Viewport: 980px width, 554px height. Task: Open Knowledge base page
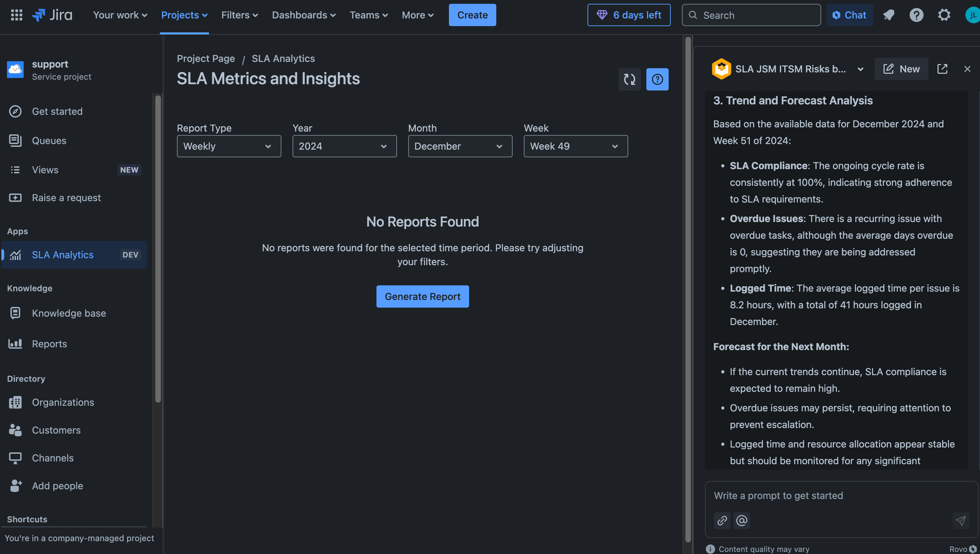coord(74,313)
